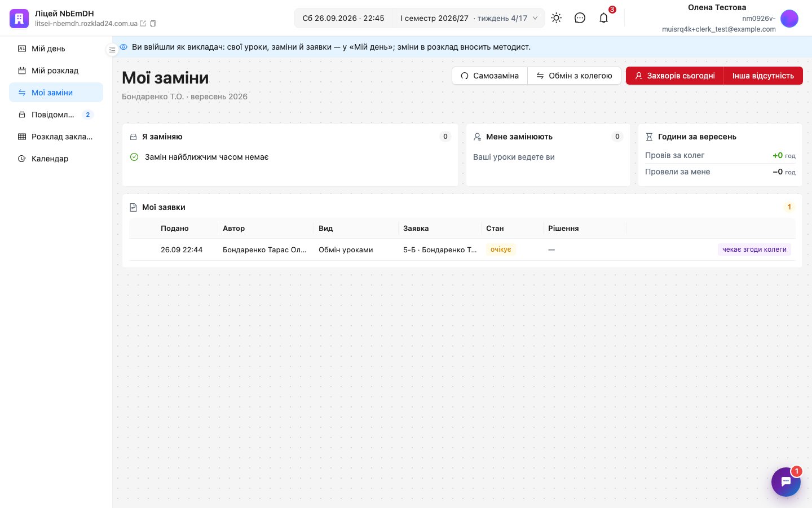This screenshot has height=508, width=812.
Task: Click the user avatar circle
Action: pos(789,19)
